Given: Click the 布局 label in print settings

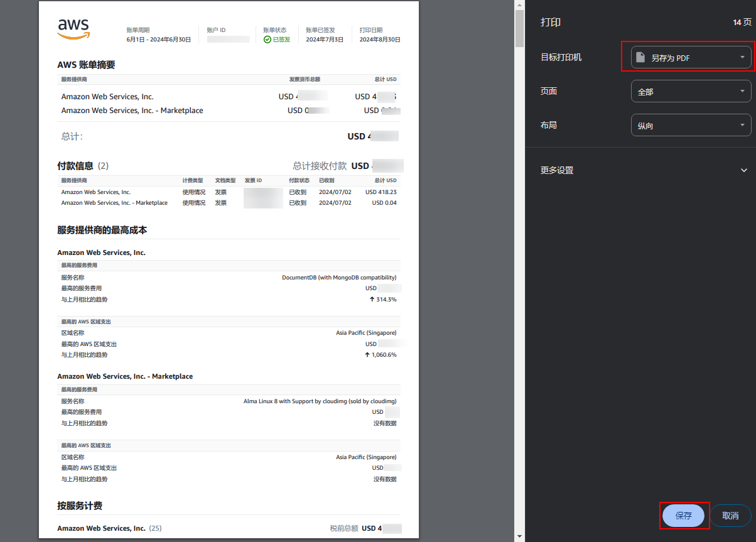Looking at the screenshot, I should click(549, 126).
